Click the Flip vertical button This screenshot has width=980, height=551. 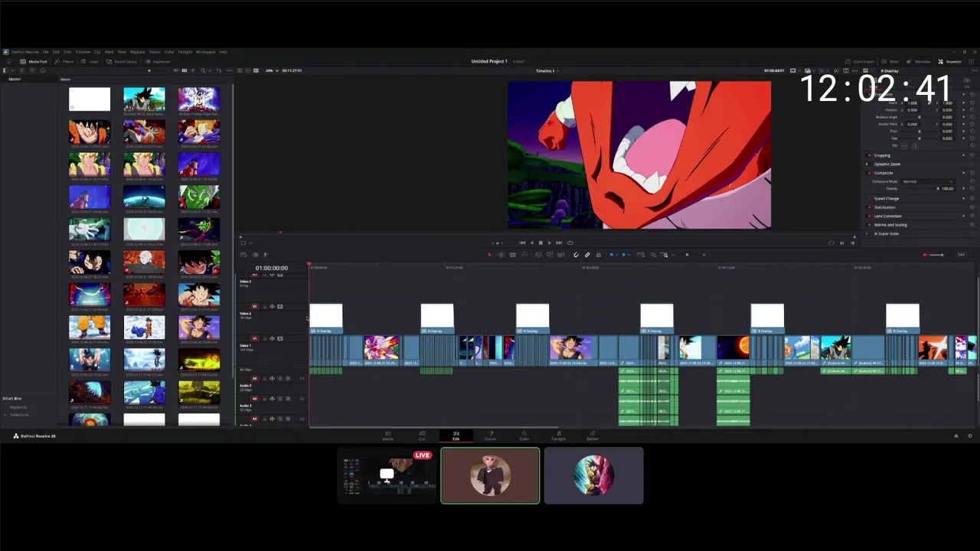[x=915, y=145]
